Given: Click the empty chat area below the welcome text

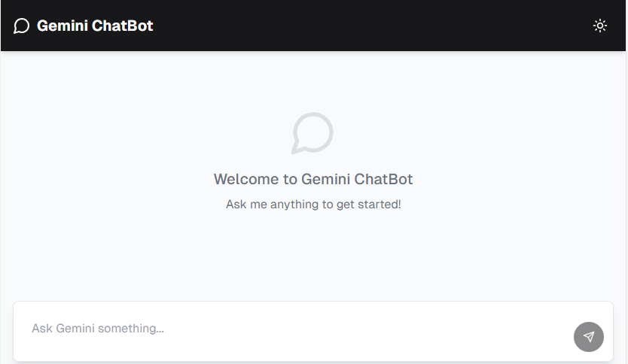Looking at the screenshot, I should pyautogui.click(x=313, y=256).
